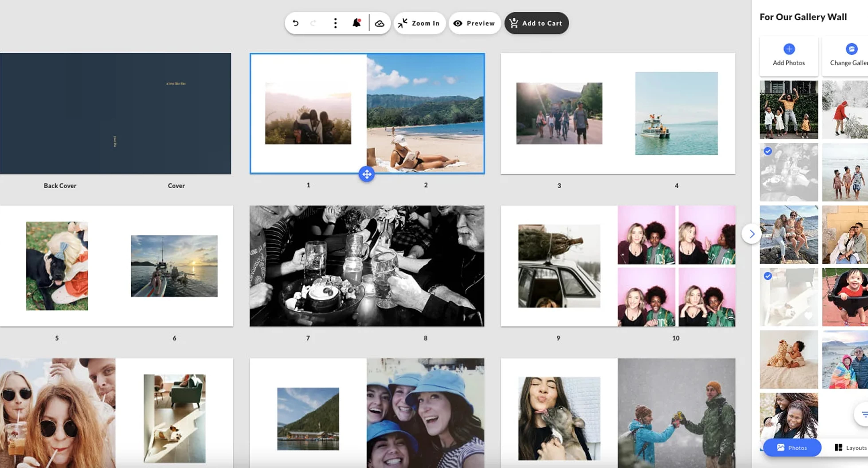Click the undo arrow icon
868x468 pixels.
click(296, 23)
